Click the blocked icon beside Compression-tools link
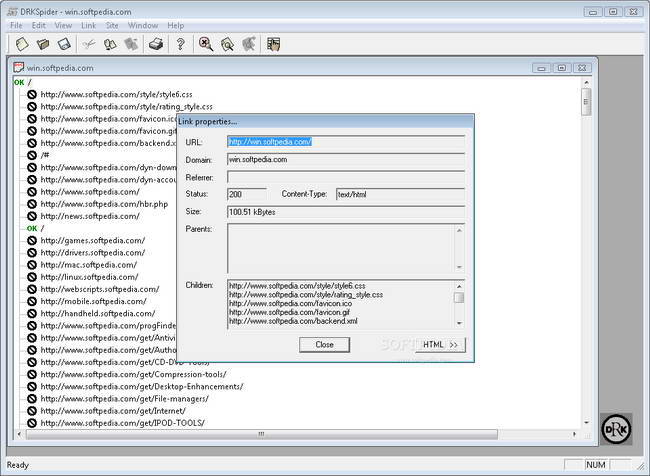 tap(32, 374)
